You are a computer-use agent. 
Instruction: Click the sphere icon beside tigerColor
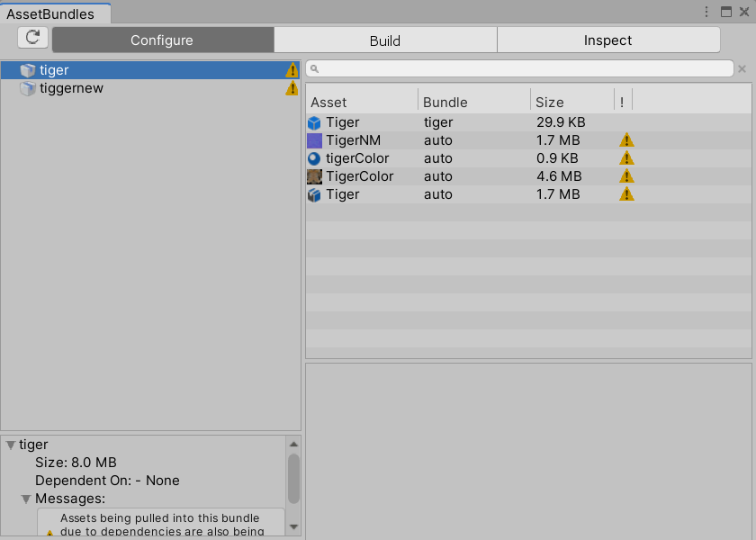(315, 157)
